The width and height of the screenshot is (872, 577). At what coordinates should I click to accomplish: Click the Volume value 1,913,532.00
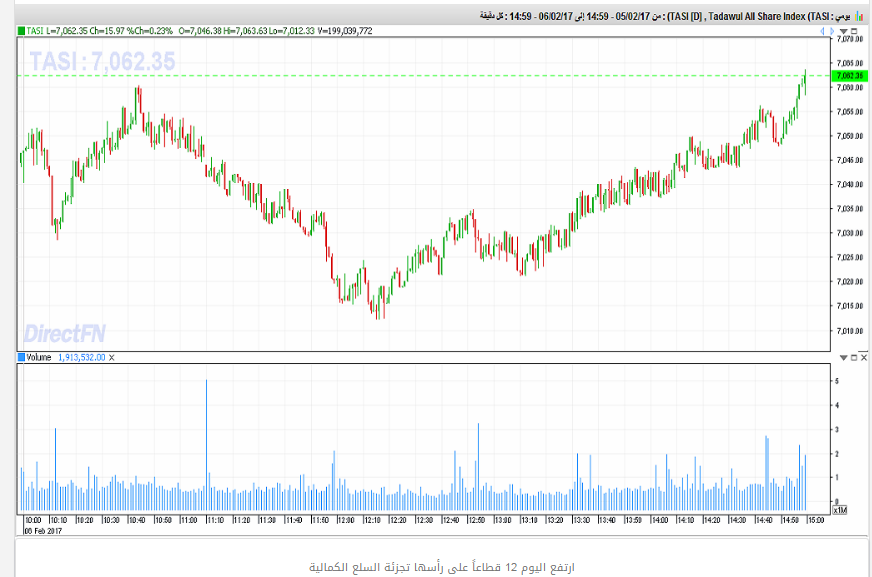pyautogui.click(x=82, y=357)
